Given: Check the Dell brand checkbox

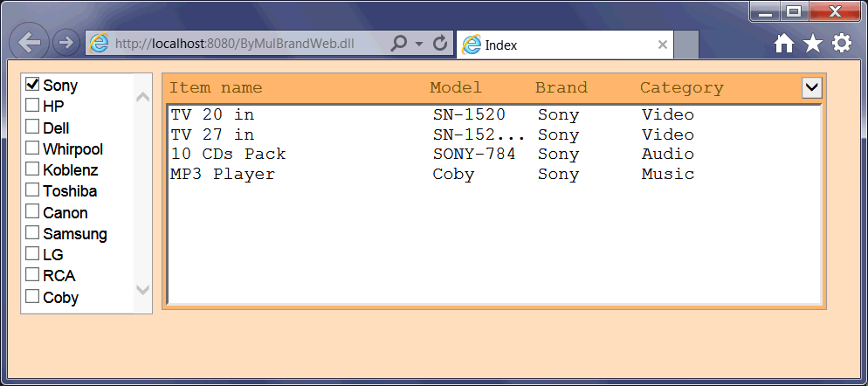Looking at the screenshot, I should point(32,127).
